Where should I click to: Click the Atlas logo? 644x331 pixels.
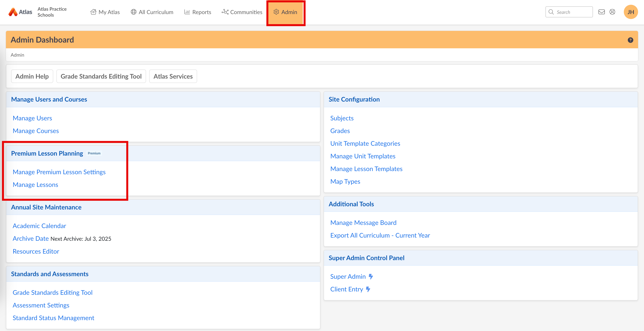coord(20,12)
